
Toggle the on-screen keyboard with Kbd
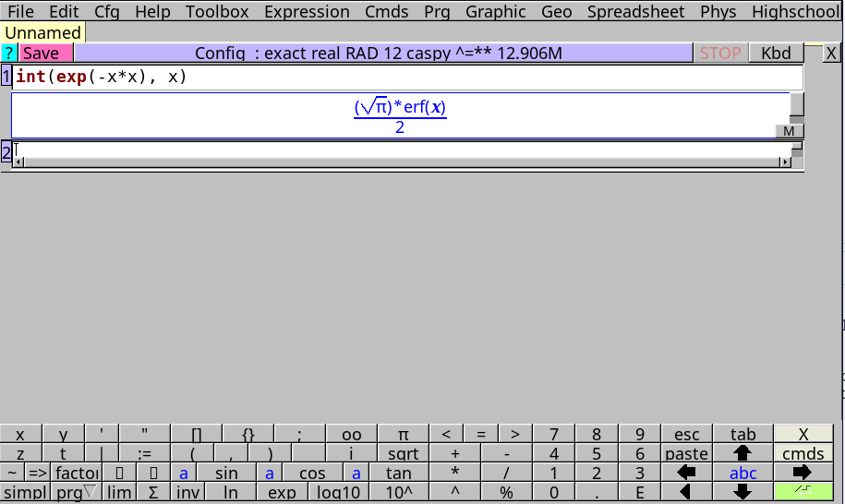pyautogui.click(x=776, y=53)
